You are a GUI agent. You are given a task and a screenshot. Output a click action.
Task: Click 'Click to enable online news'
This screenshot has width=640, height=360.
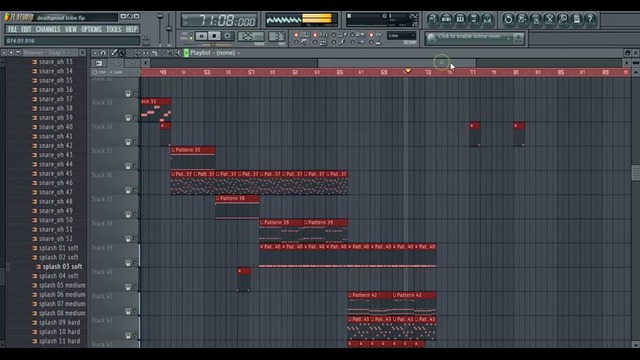(x=469, y=36)
